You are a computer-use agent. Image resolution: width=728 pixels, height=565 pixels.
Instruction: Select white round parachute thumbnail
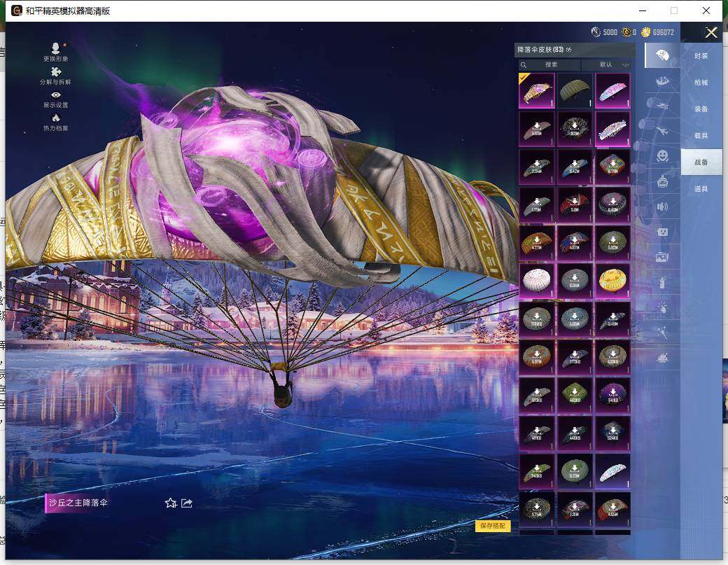tap(537, 281)
